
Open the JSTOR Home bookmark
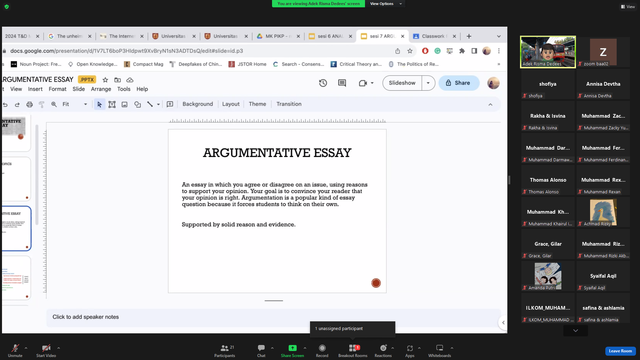coord(247,64)
